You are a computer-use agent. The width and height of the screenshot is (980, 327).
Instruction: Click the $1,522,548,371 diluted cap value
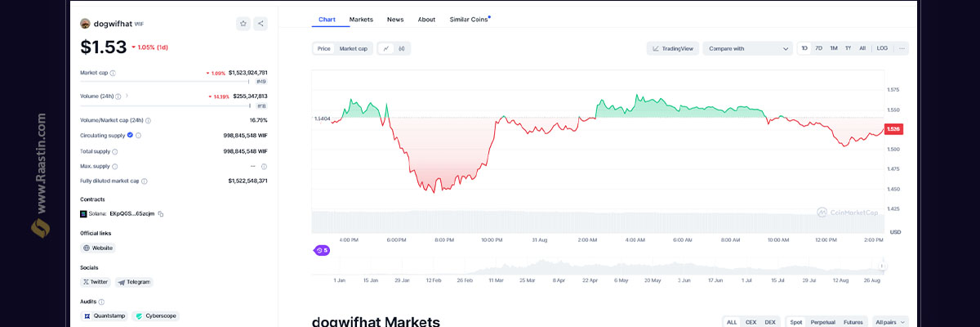pyautogui.click(x=247, y=181)
